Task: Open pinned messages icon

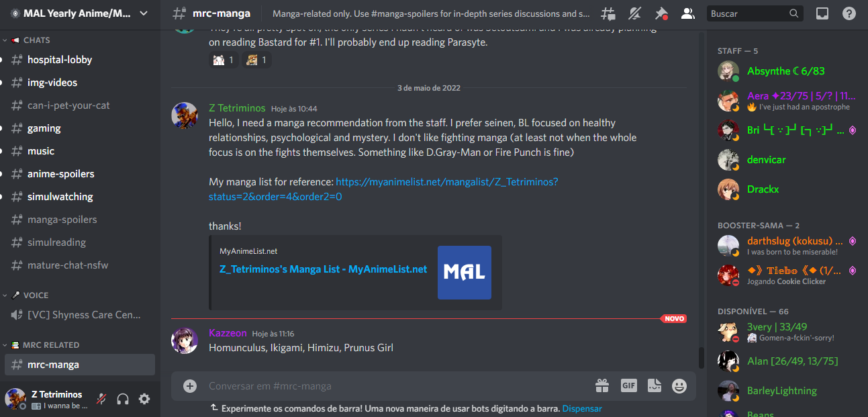Action: coord(661,13)
